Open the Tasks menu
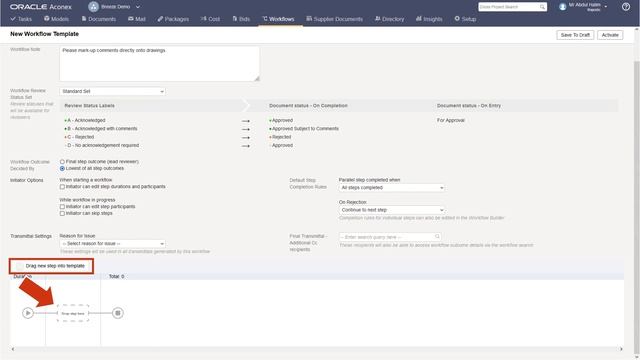This screenshot has width=640, height=360. coord(21,19)
